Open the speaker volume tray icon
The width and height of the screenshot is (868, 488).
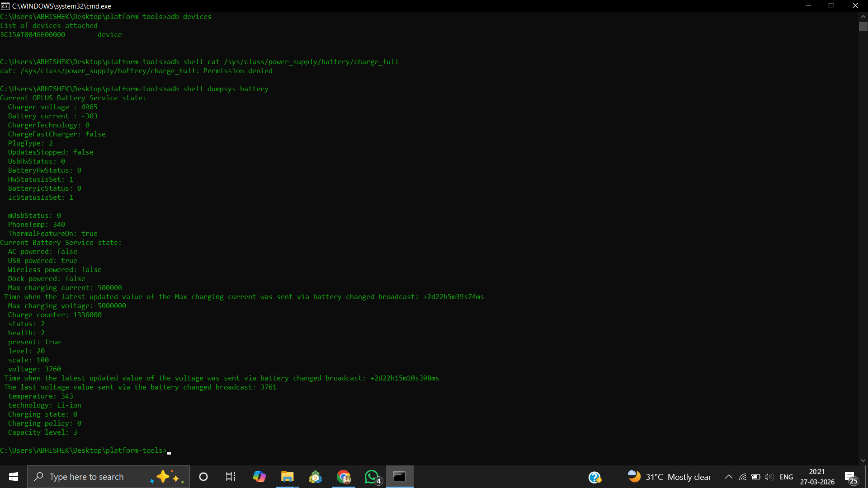[769, 477]
